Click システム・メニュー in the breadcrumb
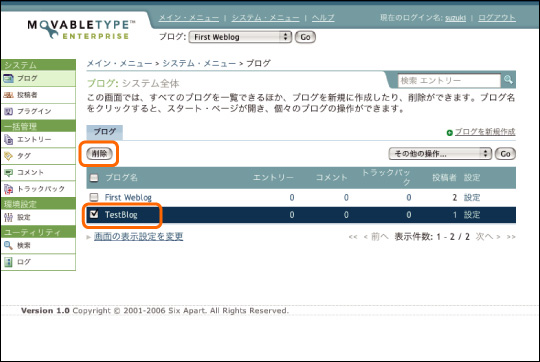 tap(199, 63)
